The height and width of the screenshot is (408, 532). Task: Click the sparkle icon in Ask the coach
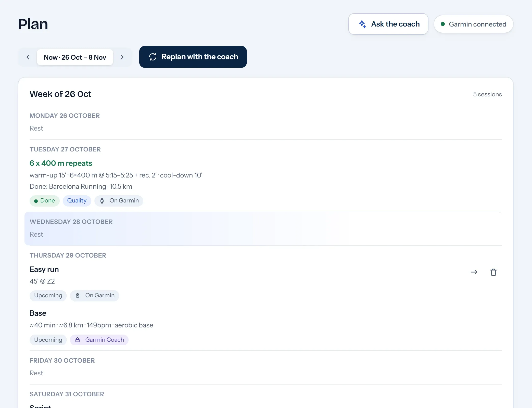click(362, 24)
